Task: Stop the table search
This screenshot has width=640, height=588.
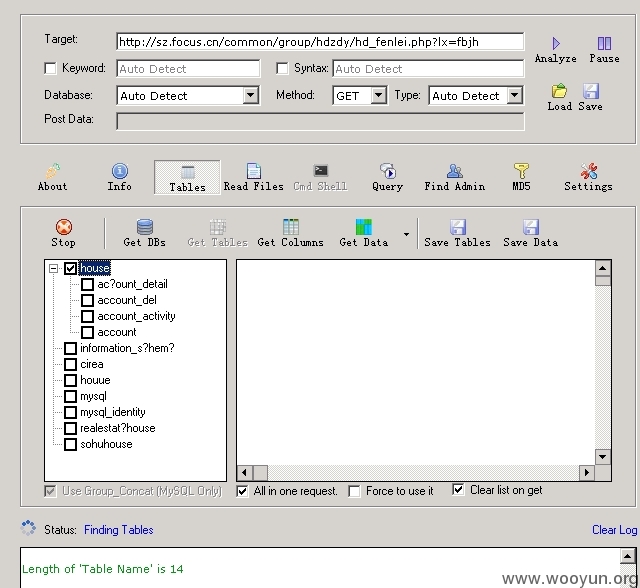Action: [64, 233]
